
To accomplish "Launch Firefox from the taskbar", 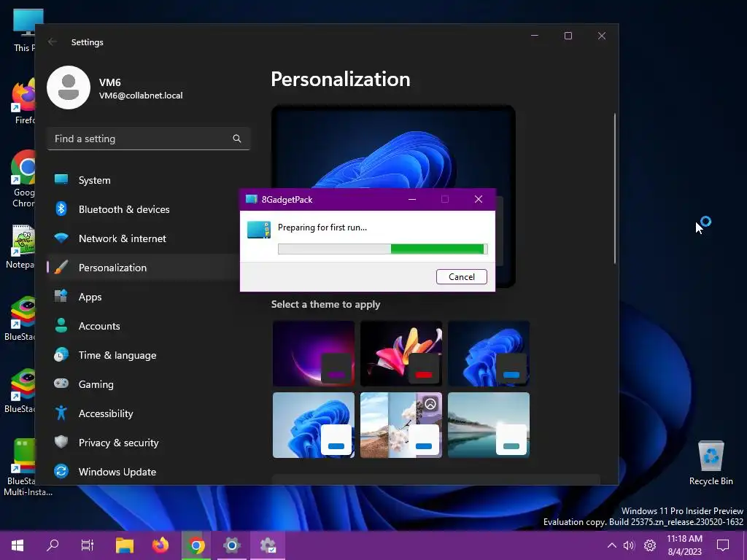I will (160, 545).
